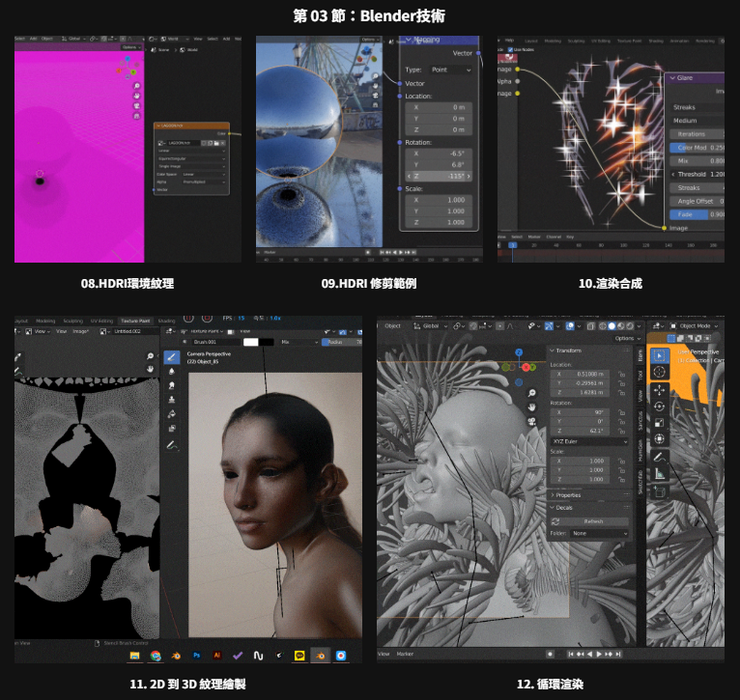Viewport: 740px width, 700px height.
Task: Open the Global orientation dropdown in screenshot 12
Action: pos(431,326)
